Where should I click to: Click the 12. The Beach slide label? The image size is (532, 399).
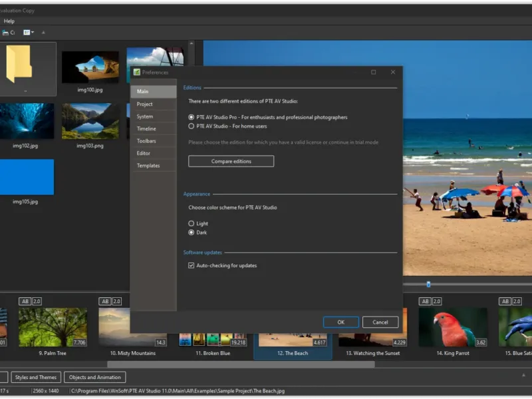point(293,353)
